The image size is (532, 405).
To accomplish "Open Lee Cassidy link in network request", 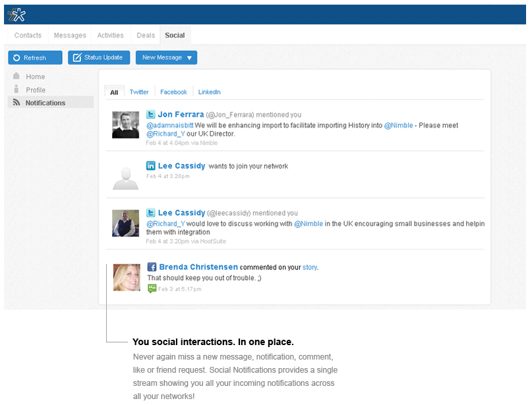I will click(181, 166).
